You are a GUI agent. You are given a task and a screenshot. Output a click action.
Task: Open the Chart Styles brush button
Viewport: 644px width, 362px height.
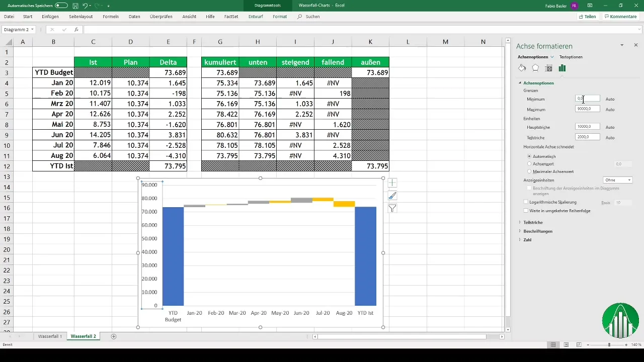(392, 196)
